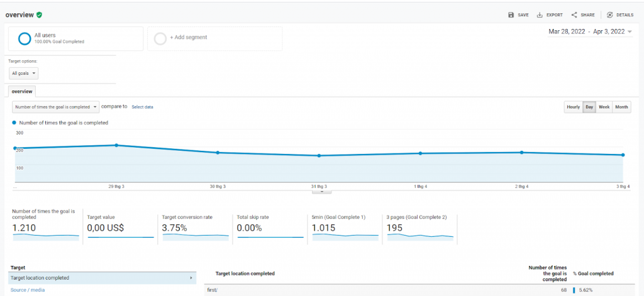
Task: Switch chart to Month view
Action: pos(621,107)
